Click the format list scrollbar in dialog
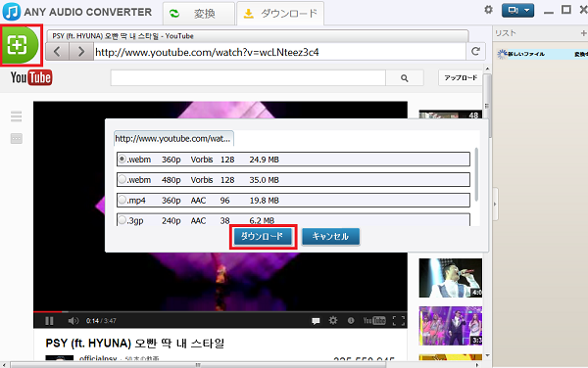This screenshot has height=368, width=588. [476, 174]
